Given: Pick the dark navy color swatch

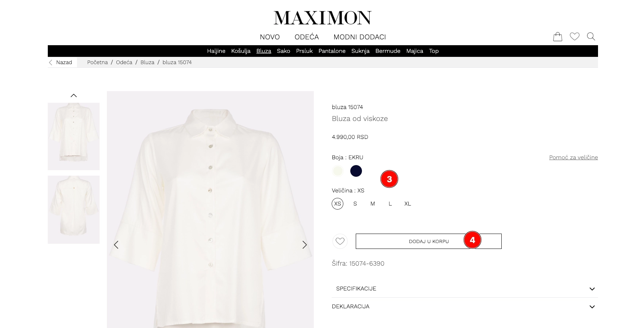Looking at the screenshot, I should [x=356, y=171].
